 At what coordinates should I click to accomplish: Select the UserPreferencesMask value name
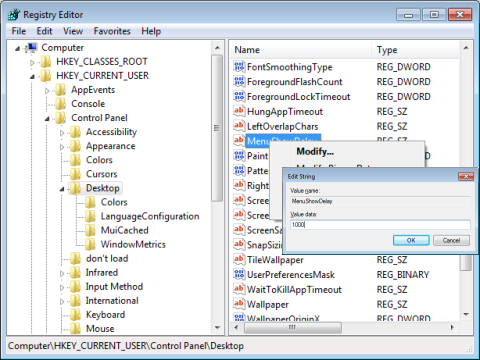(291, 275)
